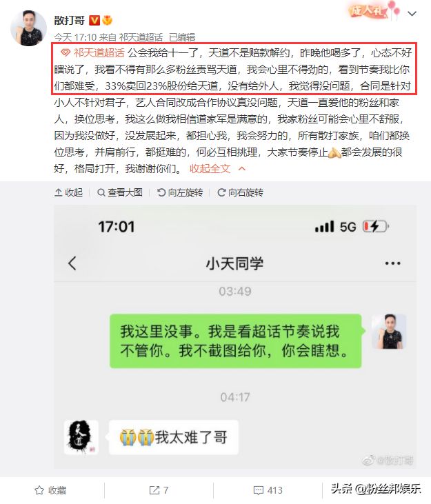This screenshot has width=431, height=504.
Task: Click the 天道 calligraphy avatar
Action: (81, 437)
